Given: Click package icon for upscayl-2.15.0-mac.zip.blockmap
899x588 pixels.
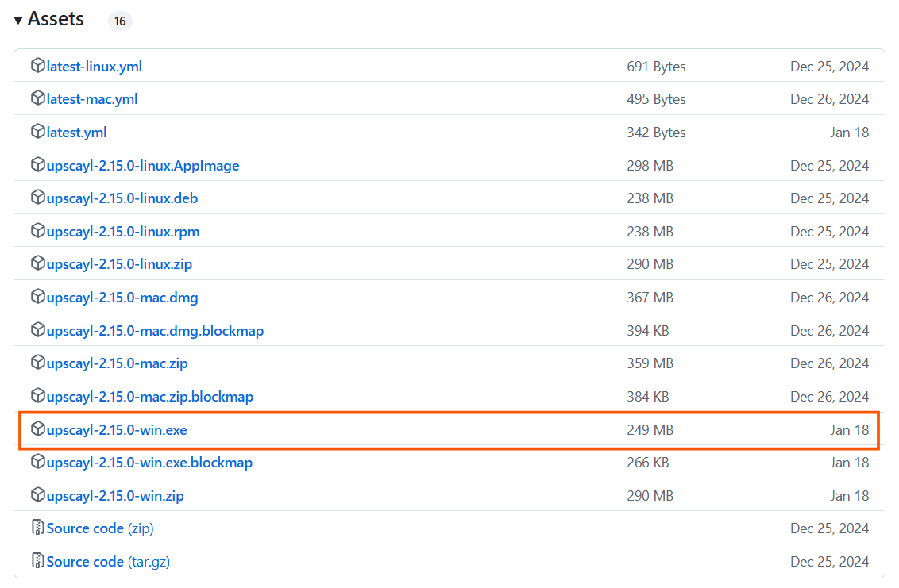Looking at the screenshot, I should click(x=38, y=396).
